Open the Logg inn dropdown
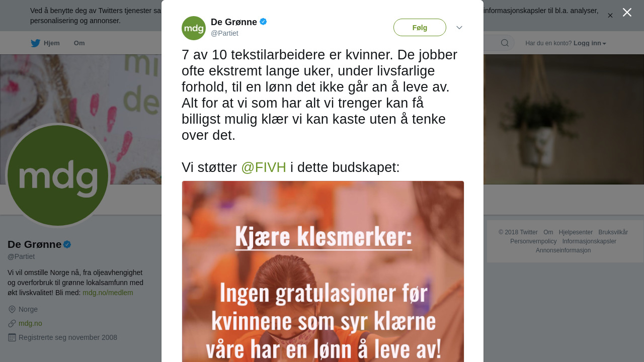644x362 pixels. 590,43
